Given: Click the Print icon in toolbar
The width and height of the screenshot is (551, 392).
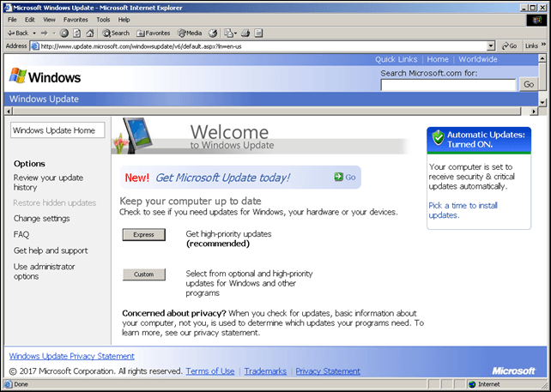Looking at the screenshot, I should [x=245, y=33].
